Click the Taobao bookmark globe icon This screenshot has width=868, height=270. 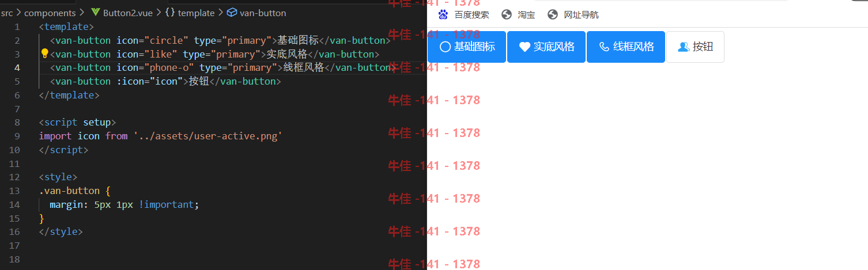[x=507, y=14]
